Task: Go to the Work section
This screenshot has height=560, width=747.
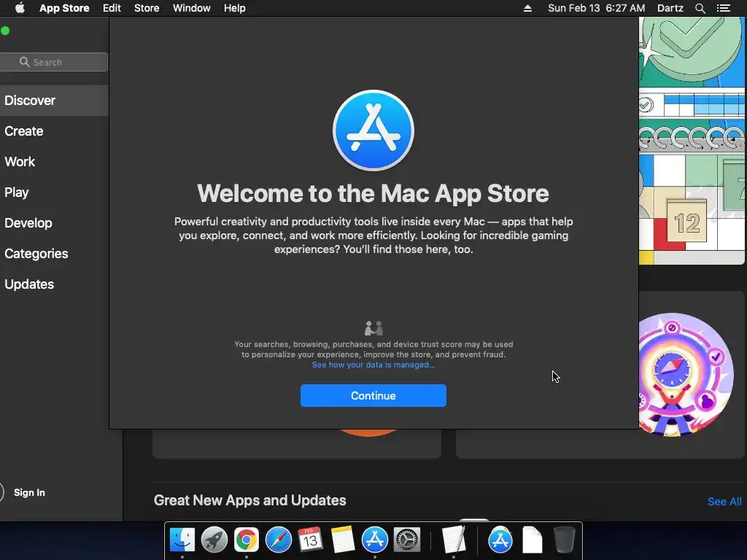Action: coord(20,161)
